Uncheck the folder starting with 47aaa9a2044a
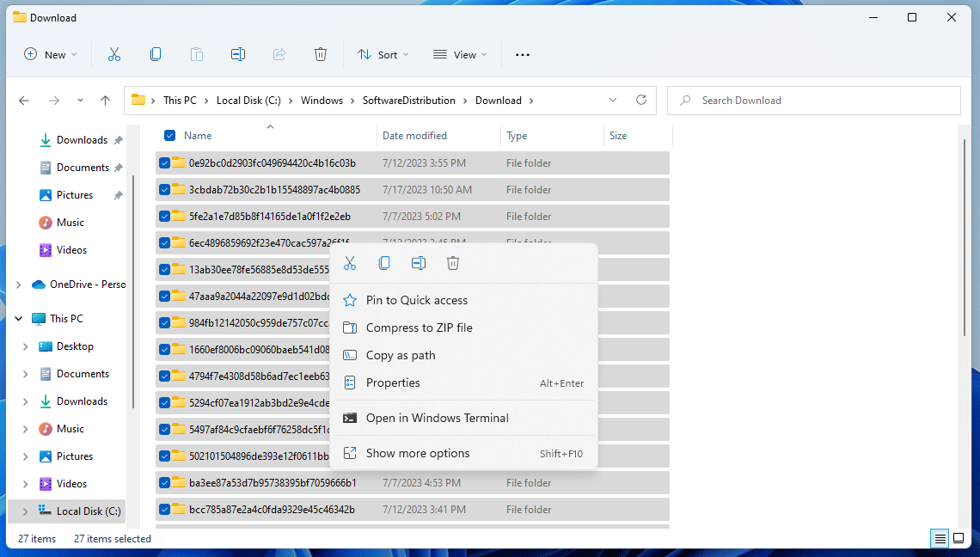This screenshot has width=980, height=557. 164,296
